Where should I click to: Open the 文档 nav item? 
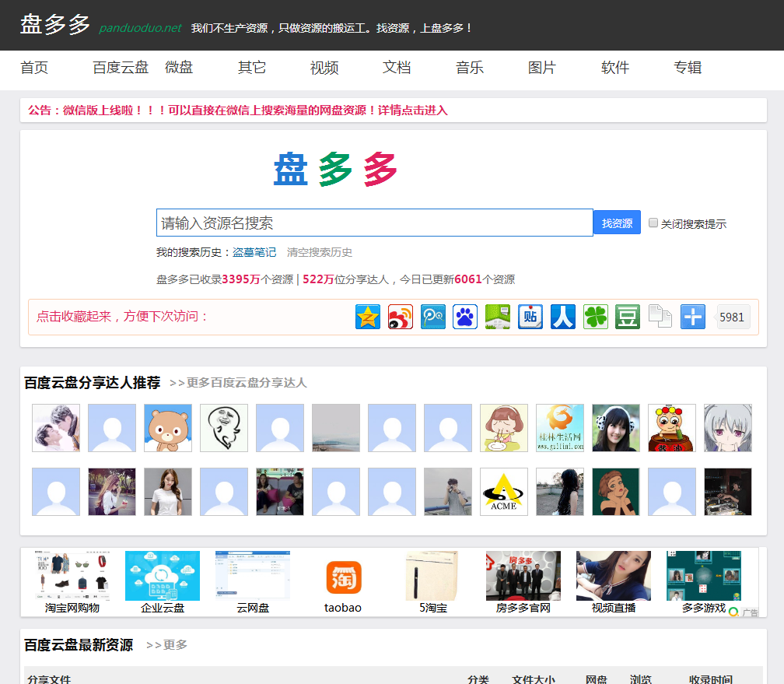pyautogui.click(x=397, y=68)
